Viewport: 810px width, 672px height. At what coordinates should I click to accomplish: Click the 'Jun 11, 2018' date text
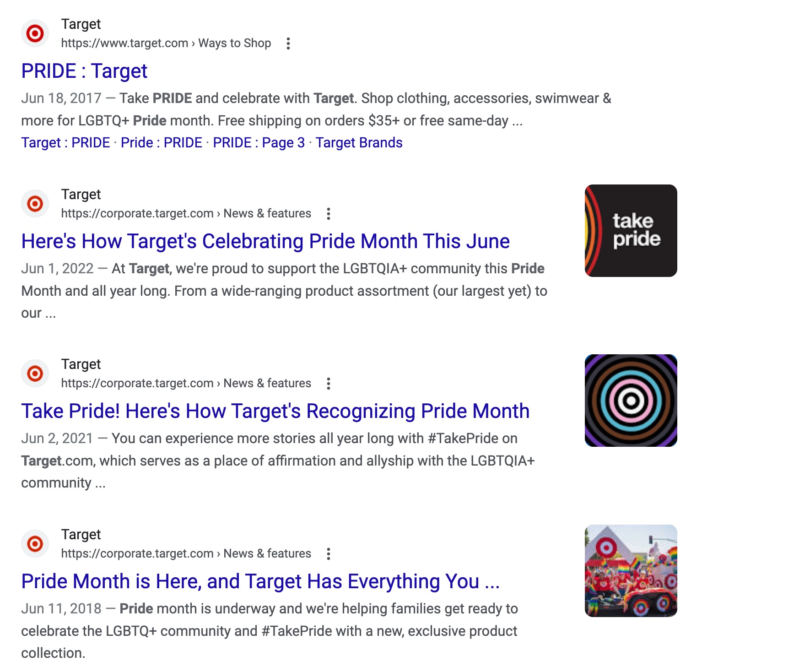(x=61, y=609)
